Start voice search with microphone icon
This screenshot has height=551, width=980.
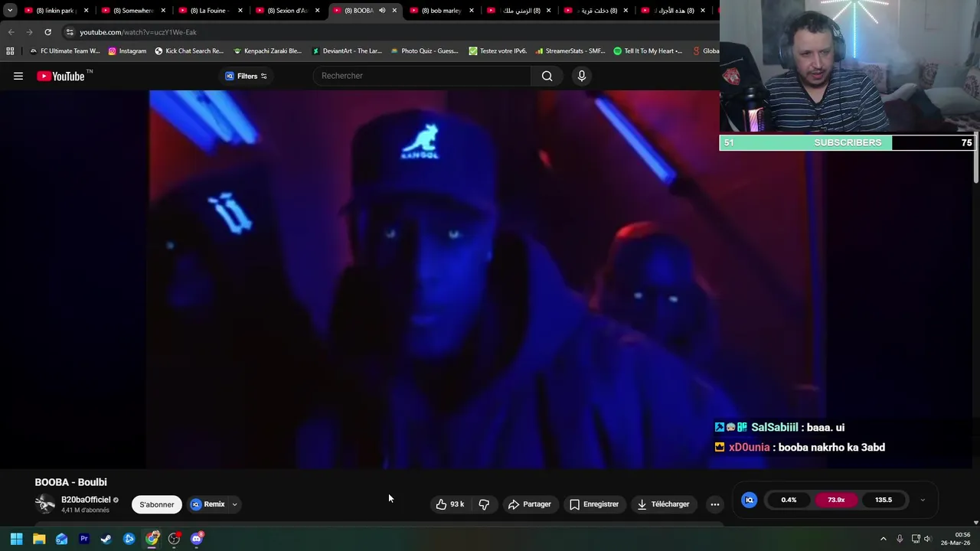[582, 76]
